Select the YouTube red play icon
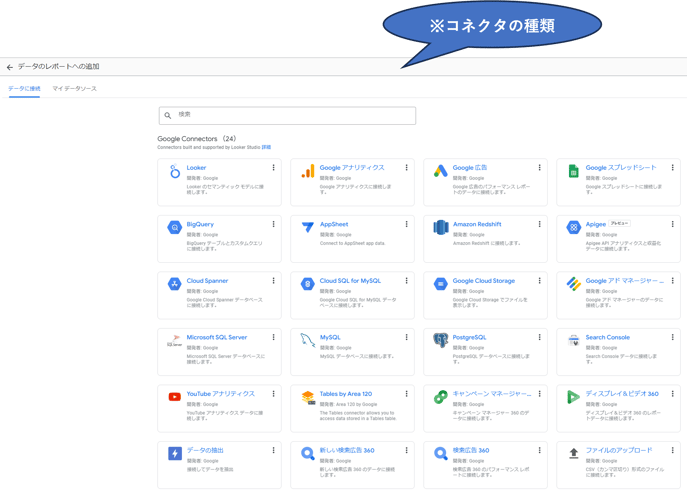The image size is (687, 490). [x=175, y=397]
